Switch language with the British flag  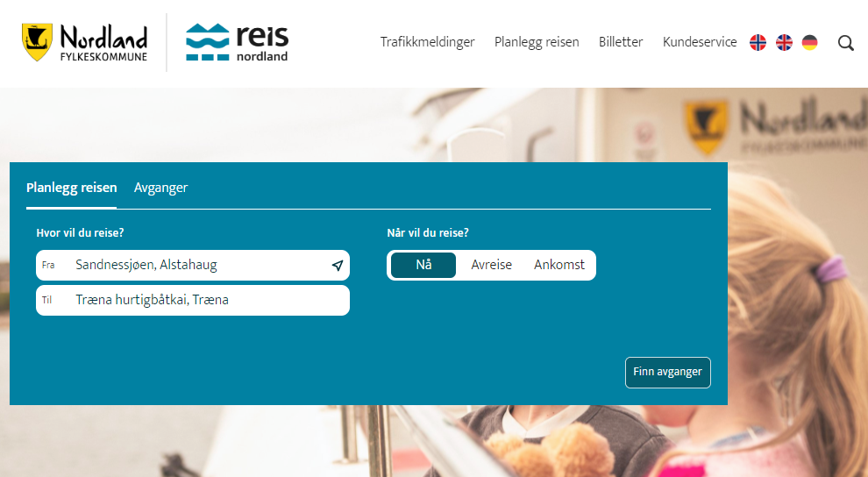coord(784,42)
